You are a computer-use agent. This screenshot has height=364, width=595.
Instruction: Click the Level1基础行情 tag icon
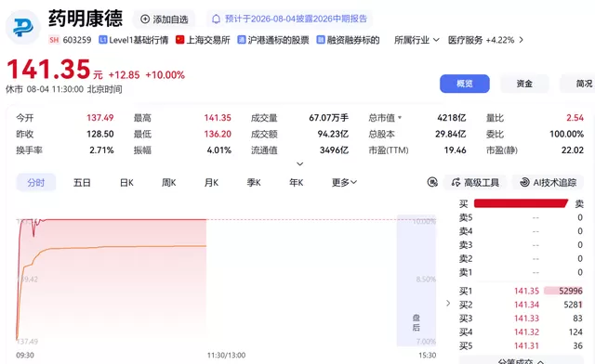(x=102, y=40)
